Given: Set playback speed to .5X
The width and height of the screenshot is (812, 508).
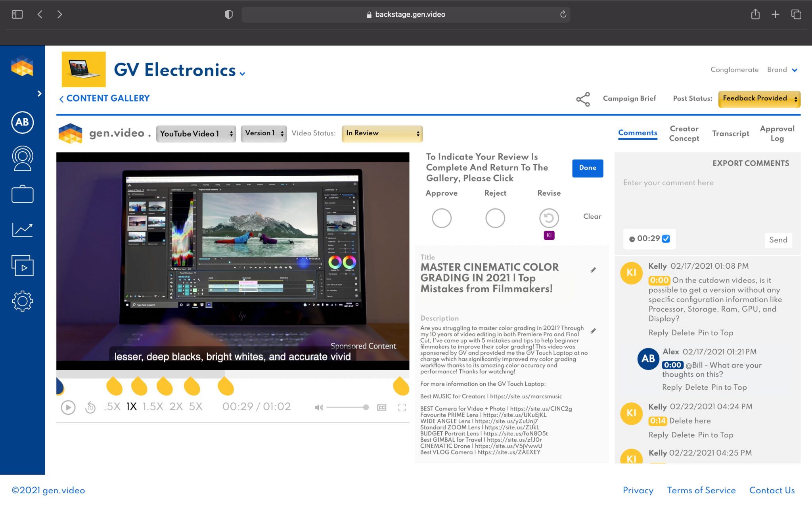Looking at the screenshot, I should 112,406.
